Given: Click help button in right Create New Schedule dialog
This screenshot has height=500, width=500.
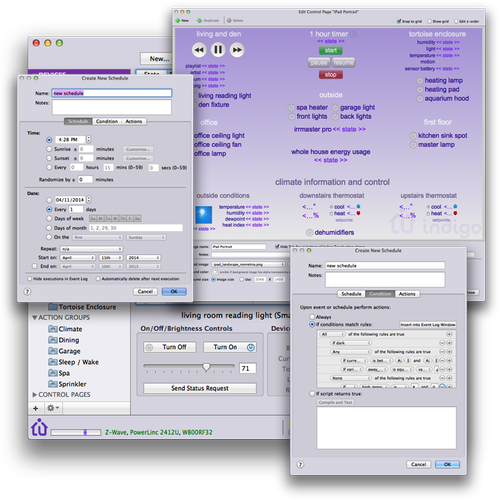Looking at the screenshot, I should click(x=300, y=464).
